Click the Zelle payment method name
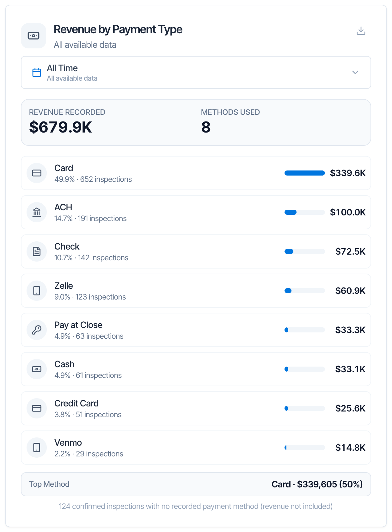392x532 pixels. (64, 286)
